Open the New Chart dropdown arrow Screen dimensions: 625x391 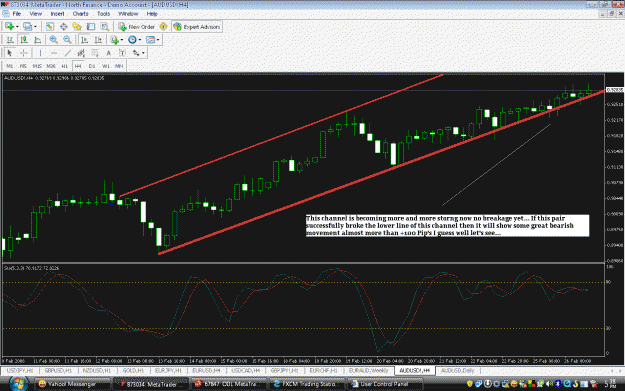click(17, 27)
